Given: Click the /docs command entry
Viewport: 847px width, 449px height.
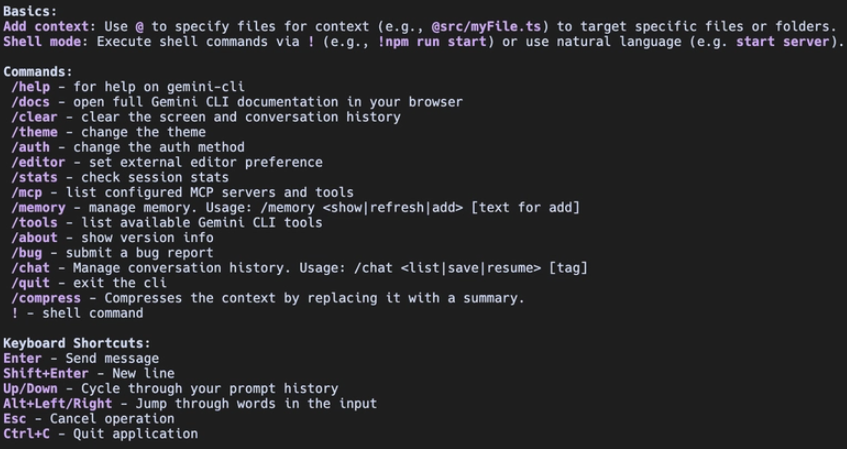Looking at the screenshot, I should click(31, 102).
